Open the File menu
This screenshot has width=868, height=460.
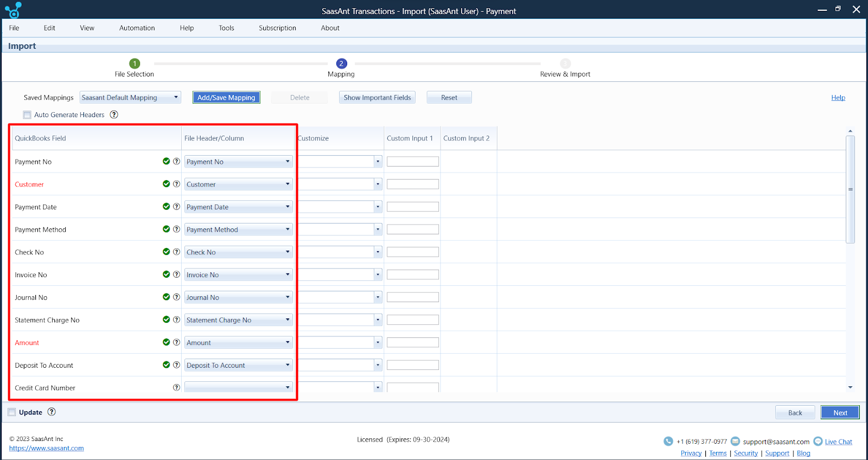point(14,28)
